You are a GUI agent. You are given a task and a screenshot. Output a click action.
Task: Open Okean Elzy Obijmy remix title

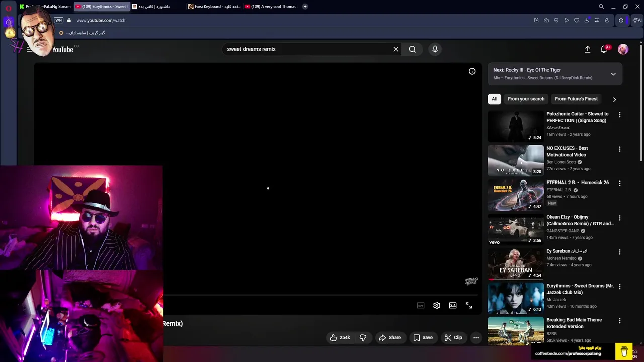pos(580,220)
